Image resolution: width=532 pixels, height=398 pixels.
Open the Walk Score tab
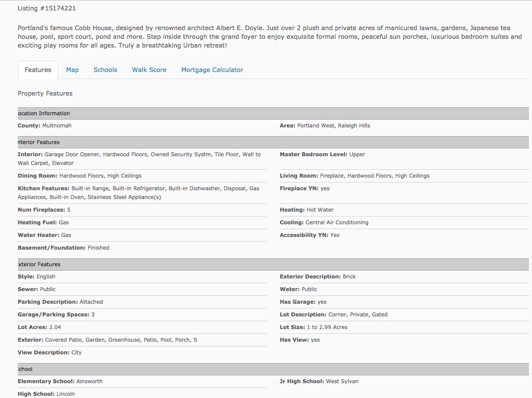click(x=149, y=70)
